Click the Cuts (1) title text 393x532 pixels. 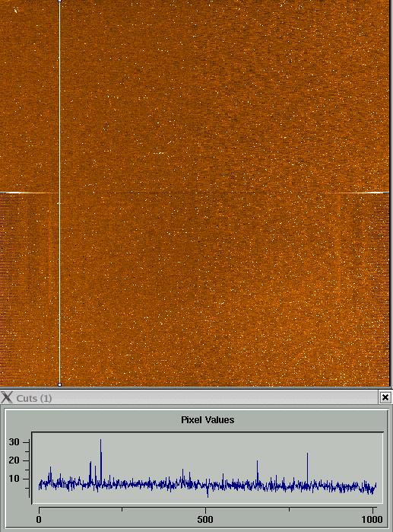tap(34, 398)
